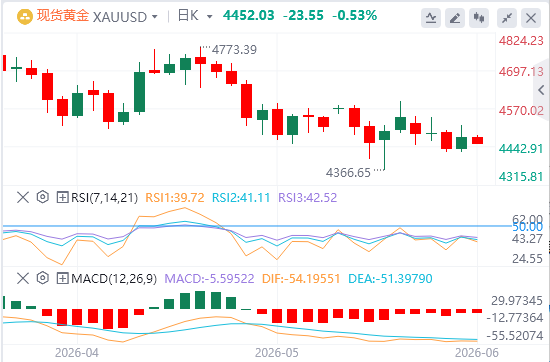Click the RSI(7,14,21) indicator label

point(104,197)
